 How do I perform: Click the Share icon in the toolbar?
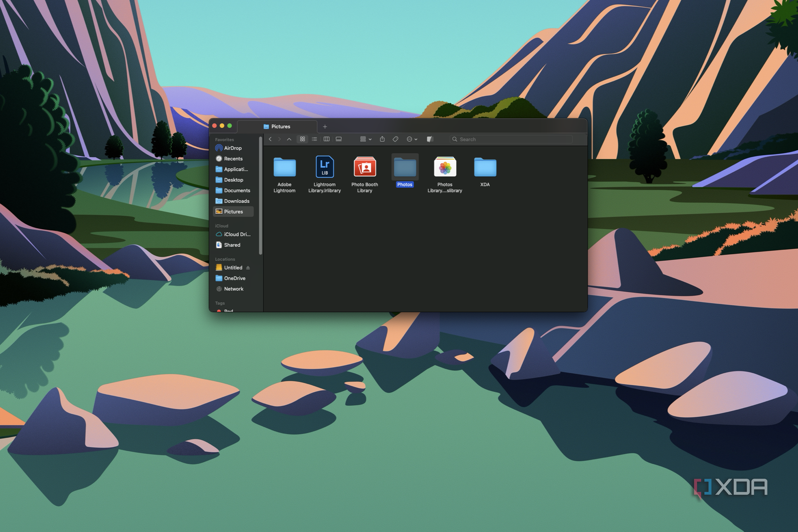382,139
